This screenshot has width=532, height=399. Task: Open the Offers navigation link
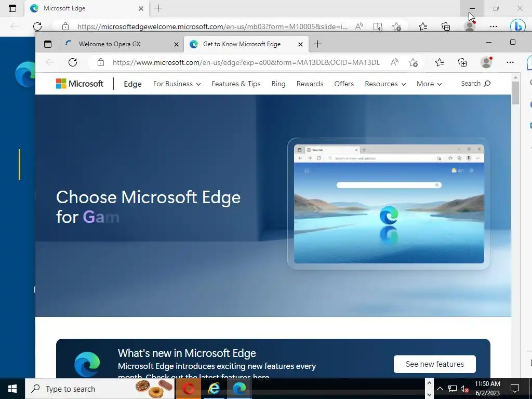(x=344, y=84)
